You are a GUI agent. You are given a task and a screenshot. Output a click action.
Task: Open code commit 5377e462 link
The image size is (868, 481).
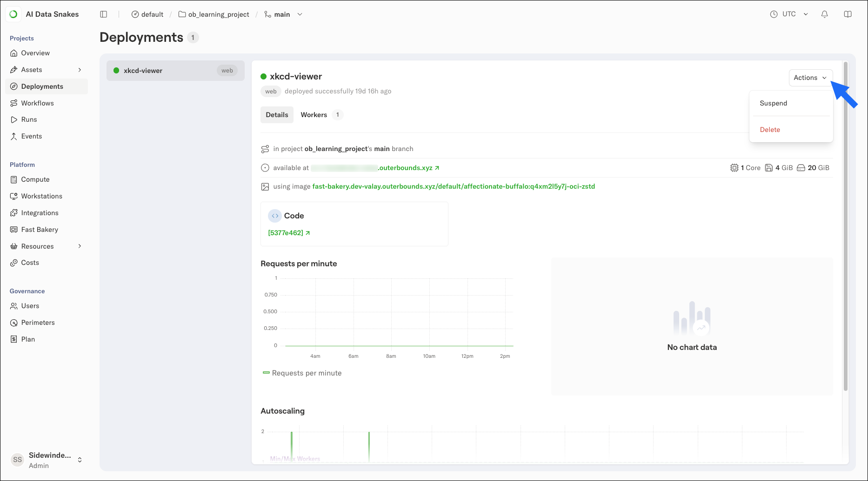pyautogui.click(x=289, y=233)
